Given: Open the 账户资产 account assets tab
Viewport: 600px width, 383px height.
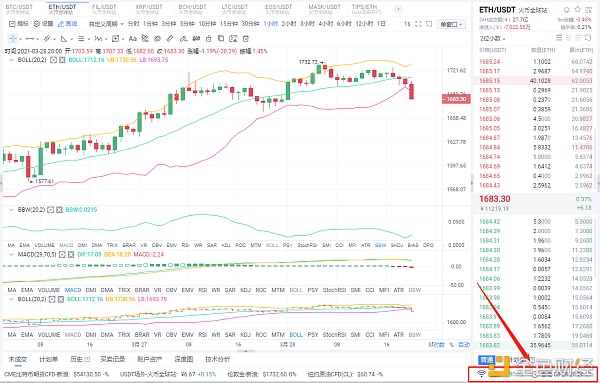Looking at the screenshot, I should tap(150, 359).
